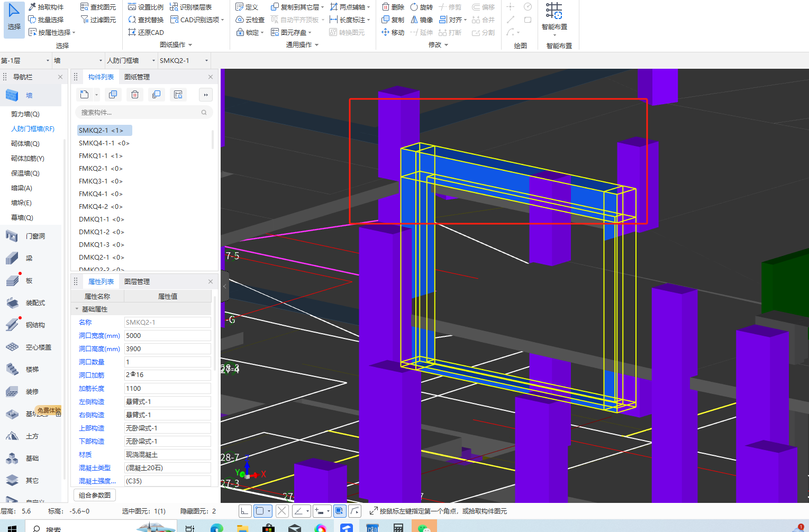Click 过滤图元 filter elements
Screen dimensions: 809x532
point(98,20)
